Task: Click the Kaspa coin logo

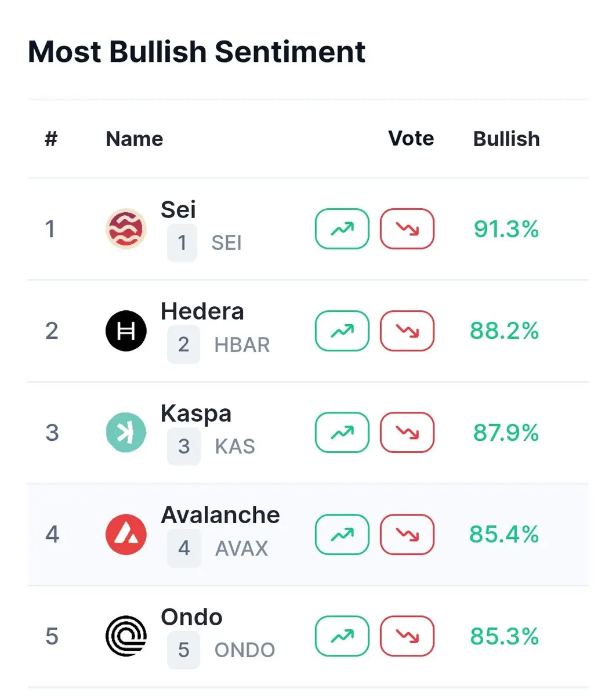Action: 126,433
